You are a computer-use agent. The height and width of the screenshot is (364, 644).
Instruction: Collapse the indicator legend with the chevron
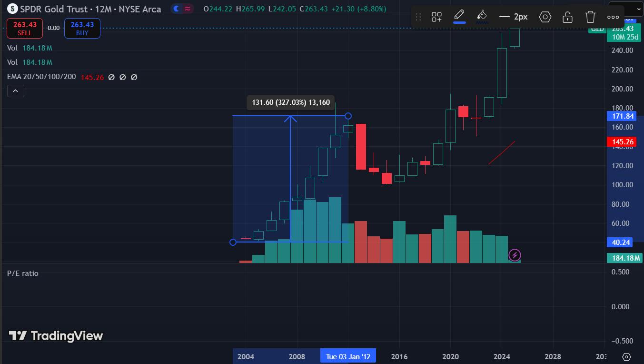pos(15,91)
